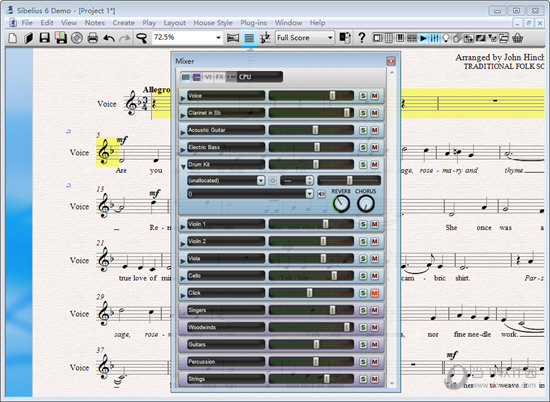The height and width of the screenshot is (402, 550).
Task: Click the Drum Kit test sound speaker icon
Action: [x=321, y=194]
